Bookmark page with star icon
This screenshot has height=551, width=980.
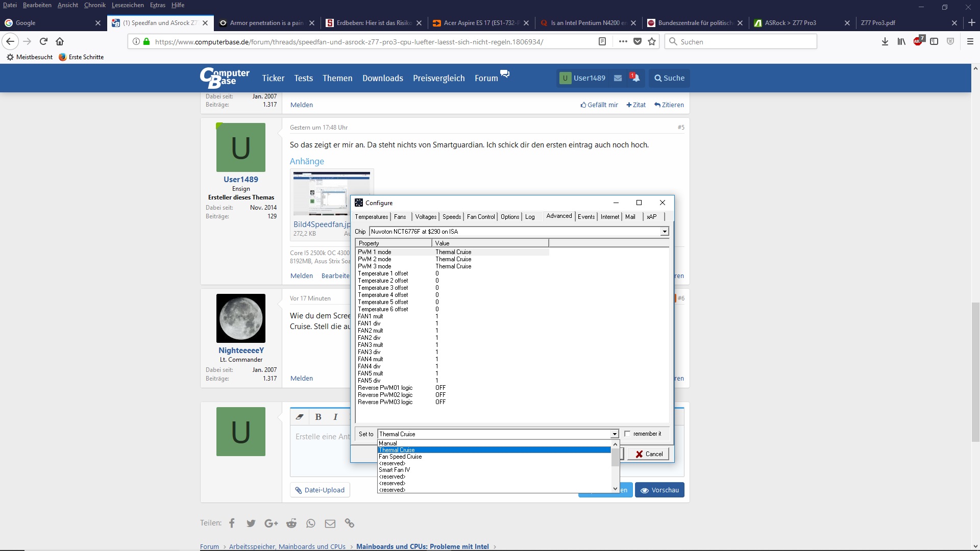(x=652, y=41)
